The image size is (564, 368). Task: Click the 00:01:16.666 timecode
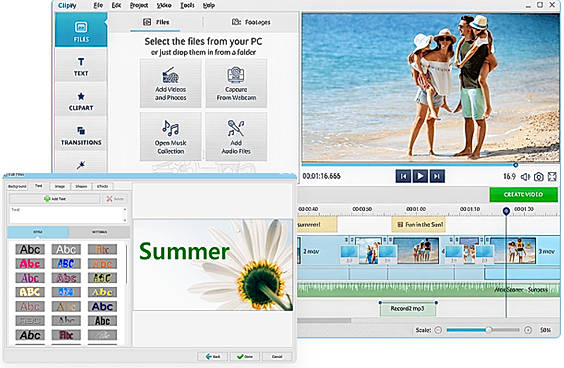tap(321, 176)
